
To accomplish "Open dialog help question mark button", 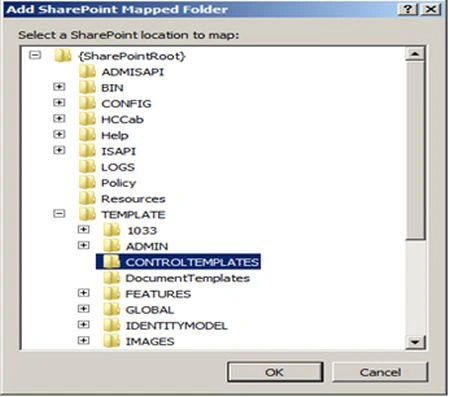I will point(407,9).
